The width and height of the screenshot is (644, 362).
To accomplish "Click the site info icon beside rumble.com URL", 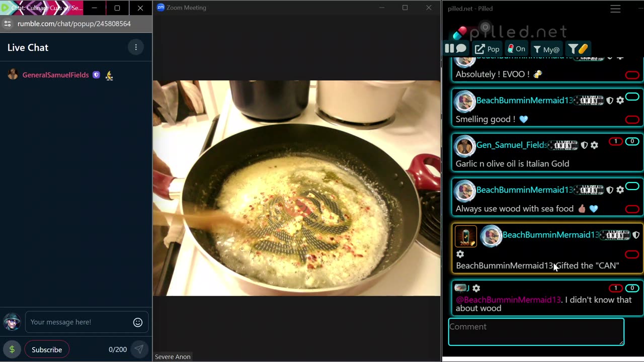I will (8, 24).
